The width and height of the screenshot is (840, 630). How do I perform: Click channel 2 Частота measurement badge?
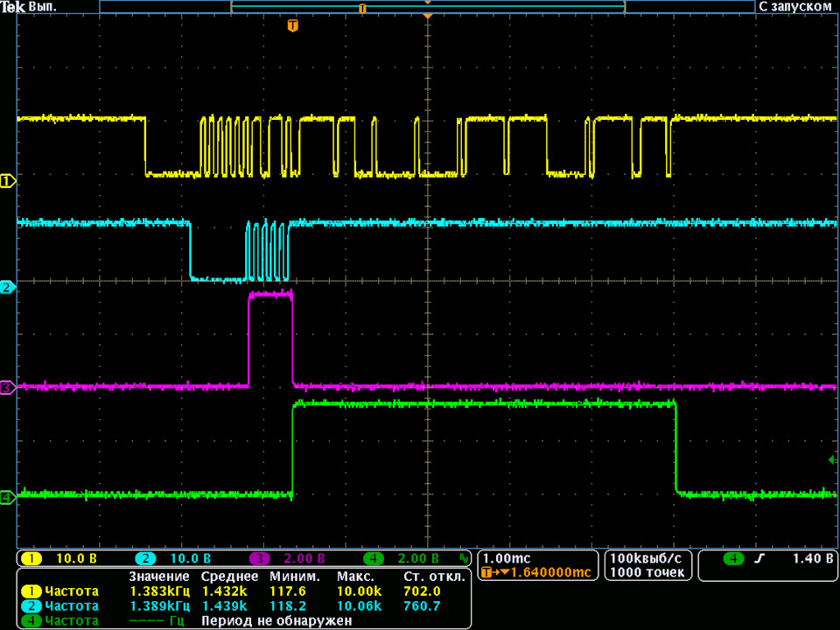coord(31,606)
